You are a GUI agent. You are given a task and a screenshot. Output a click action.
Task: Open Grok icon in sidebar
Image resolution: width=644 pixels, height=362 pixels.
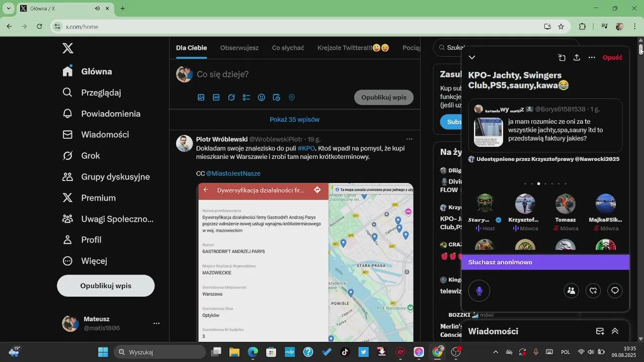click(68, 156)
